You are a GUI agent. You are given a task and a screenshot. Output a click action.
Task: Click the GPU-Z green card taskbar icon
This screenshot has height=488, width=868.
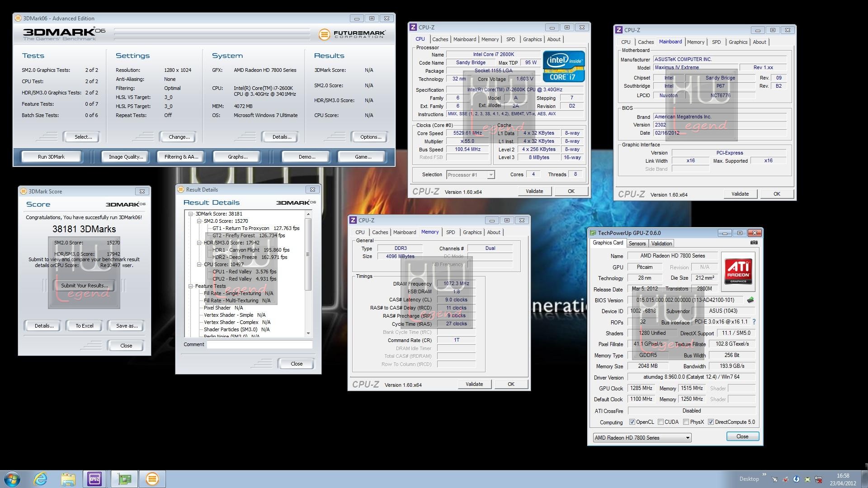tap(124, 479)
